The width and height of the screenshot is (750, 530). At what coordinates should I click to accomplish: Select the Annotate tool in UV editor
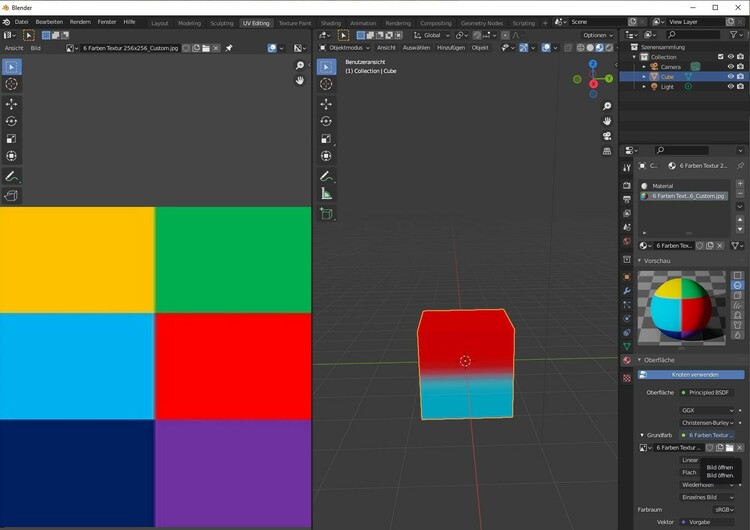11,176
